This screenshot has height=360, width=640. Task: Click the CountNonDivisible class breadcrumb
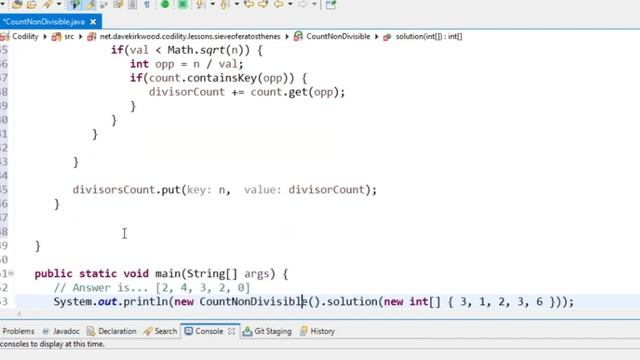click(338, 36)
